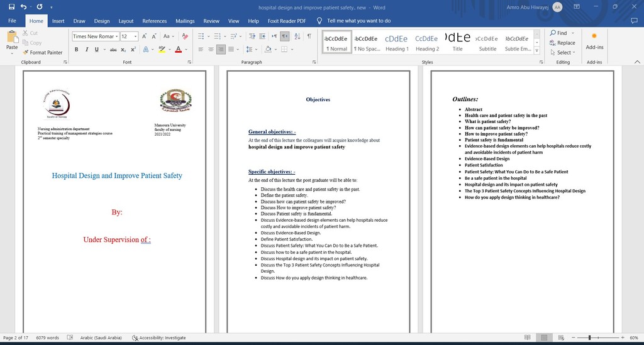Toggle right-to-left text direction
The width and height of the screenshot is (644, 345).
(x=285, y=36)
